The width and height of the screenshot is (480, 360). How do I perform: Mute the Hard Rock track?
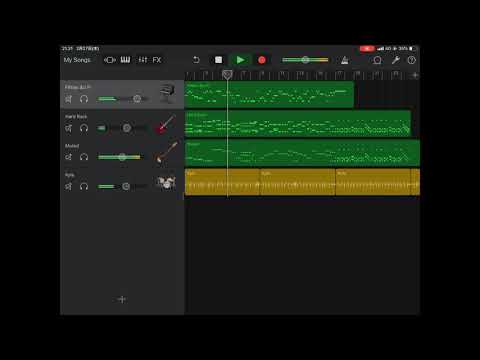point(68,128)
